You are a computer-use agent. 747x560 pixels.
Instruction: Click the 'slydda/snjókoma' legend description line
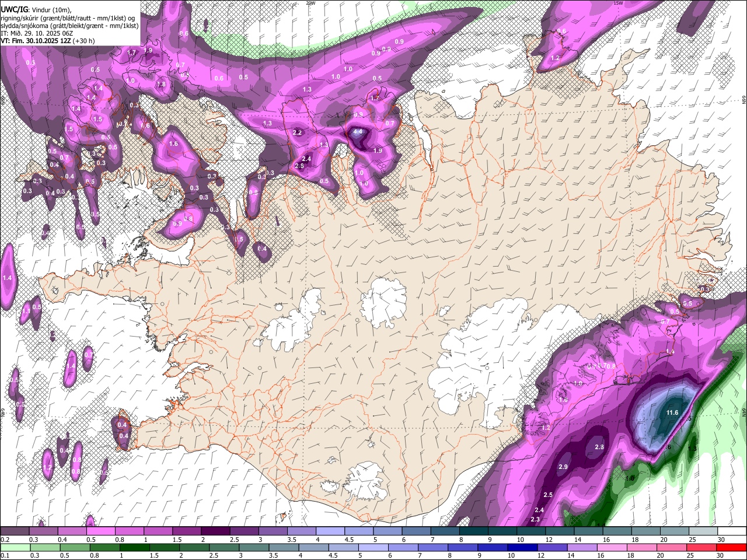pos(69,26)
